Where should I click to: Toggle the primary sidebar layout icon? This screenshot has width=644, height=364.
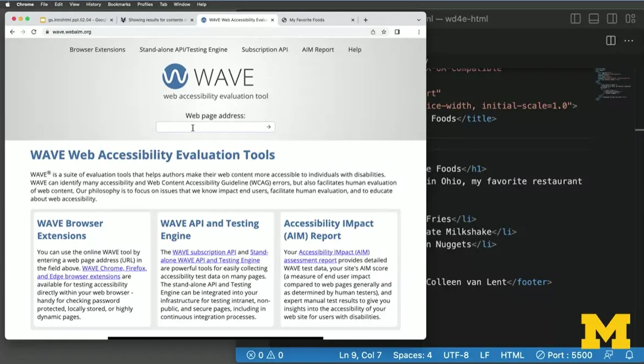(x=575, y=19)
